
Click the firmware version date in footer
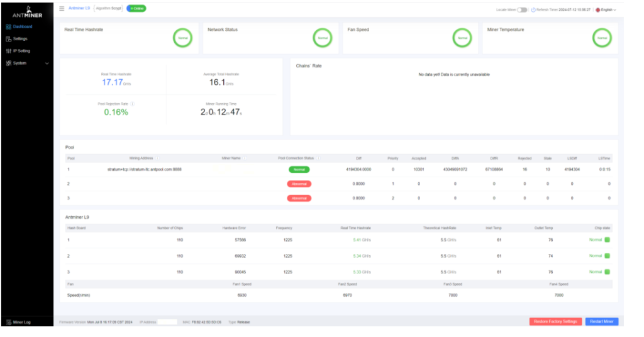point(109,322)
